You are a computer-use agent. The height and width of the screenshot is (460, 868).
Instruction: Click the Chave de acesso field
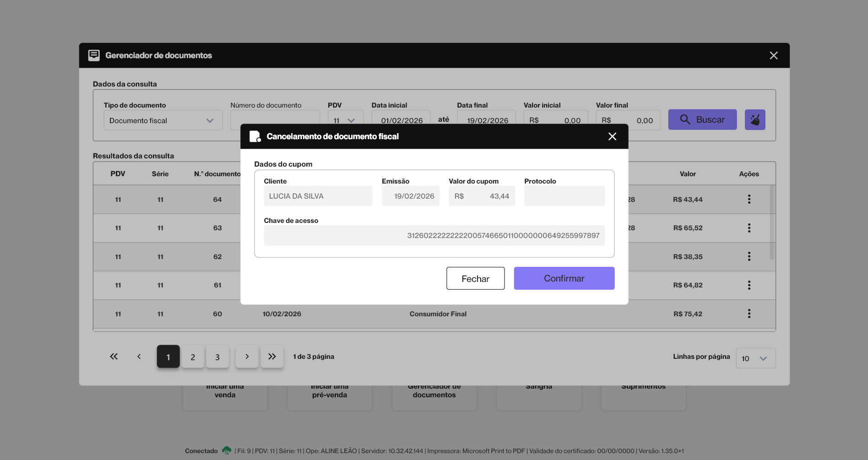coord(434,235)
